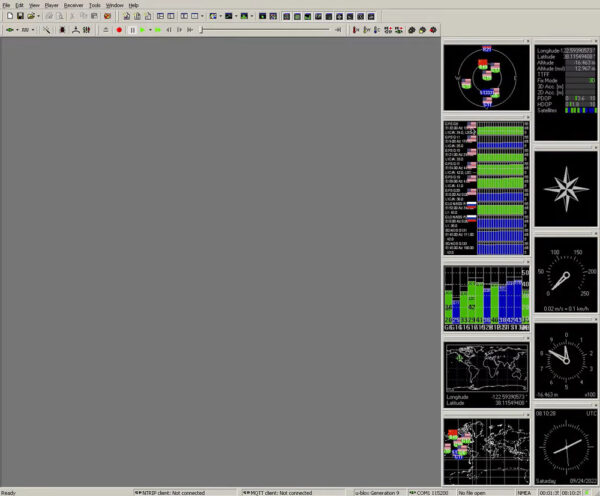Click the green Play button

(x=143, y=30)
